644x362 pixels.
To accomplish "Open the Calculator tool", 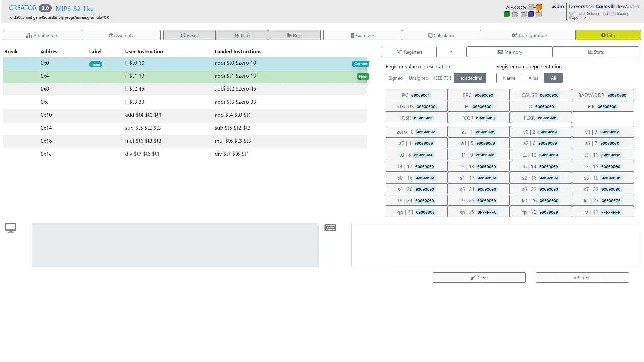I will pyautogui.click(x=441, y=35).
